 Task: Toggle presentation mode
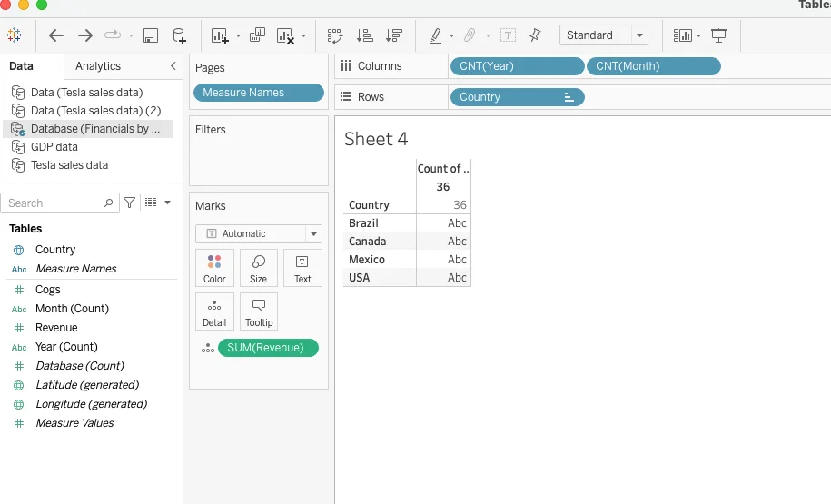(x=718, y=35)
